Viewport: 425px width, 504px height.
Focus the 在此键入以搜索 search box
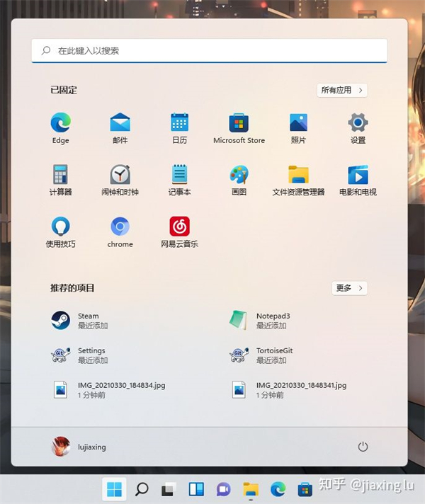[210, 51]
